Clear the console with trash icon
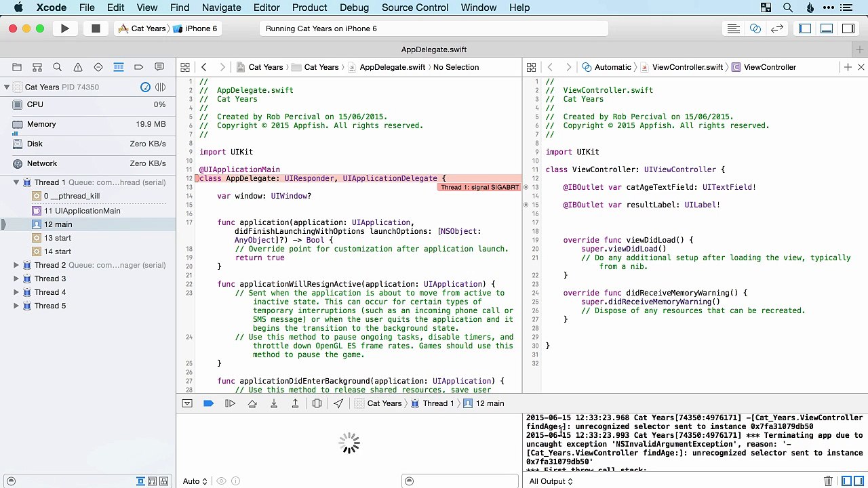 pyautogui.click(x=828, y=481)
